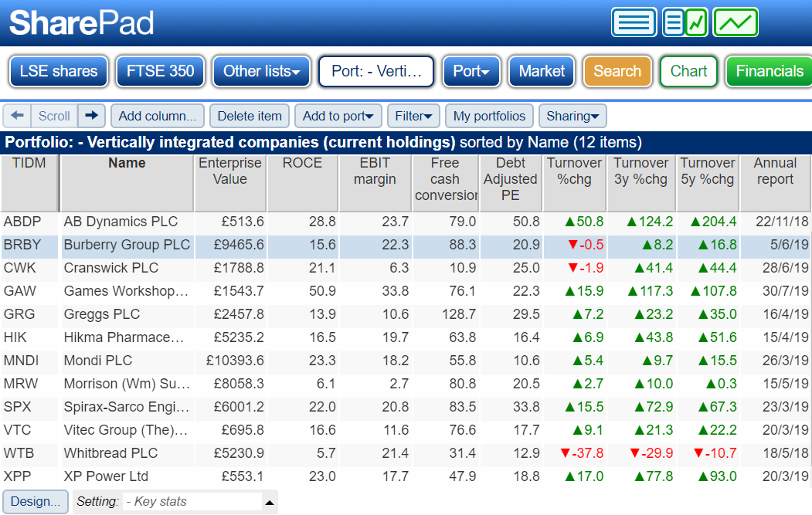Open My portfolios
Screen dimensions: 812x515
pos(489,116)
